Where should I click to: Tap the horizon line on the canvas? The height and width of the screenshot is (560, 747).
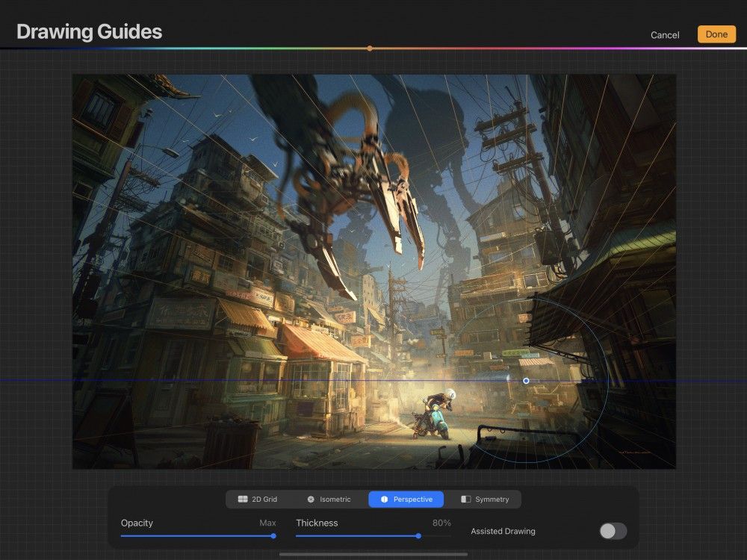click(224, 380)
